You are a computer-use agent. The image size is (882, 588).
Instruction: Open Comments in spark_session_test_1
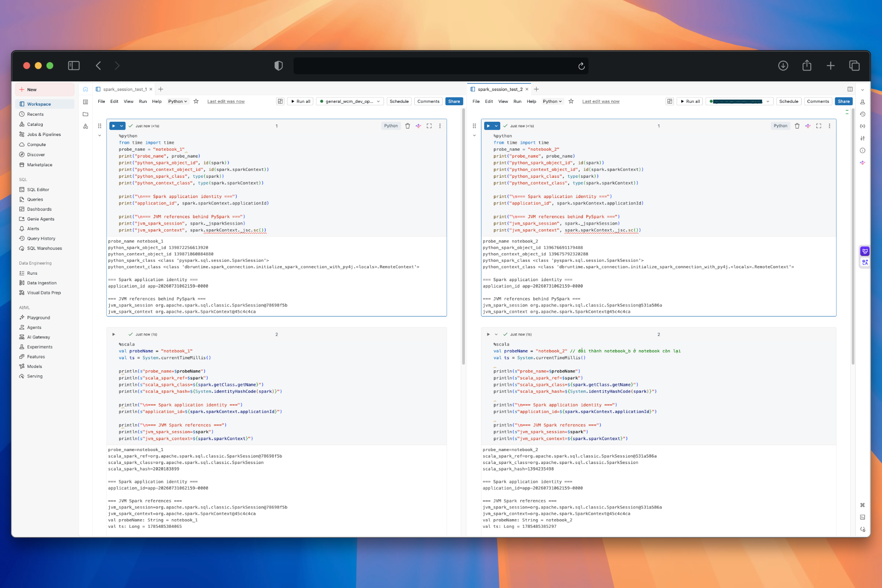(428, 102)
